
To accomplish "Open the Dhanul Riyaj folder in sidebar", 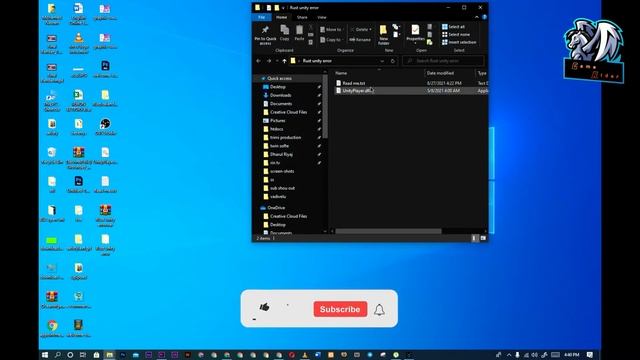I will (x=281, y=154).
